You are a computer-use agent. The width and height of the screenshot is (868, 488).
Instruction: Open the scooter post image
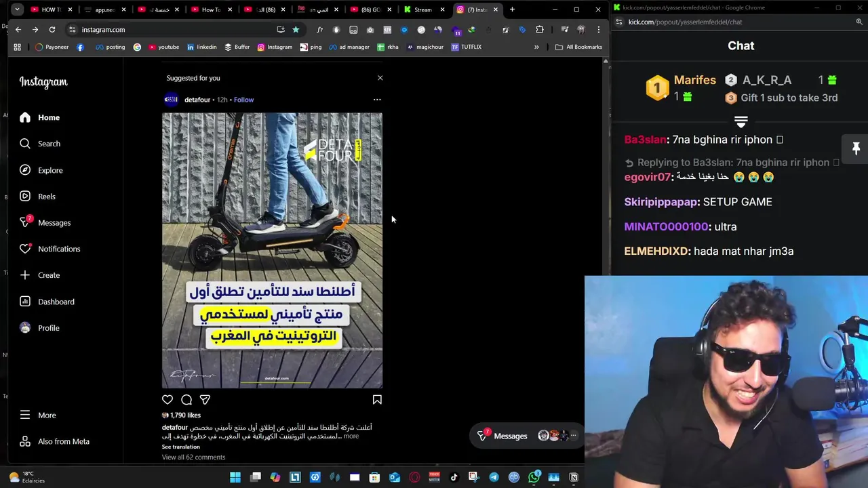pos(272,250)
